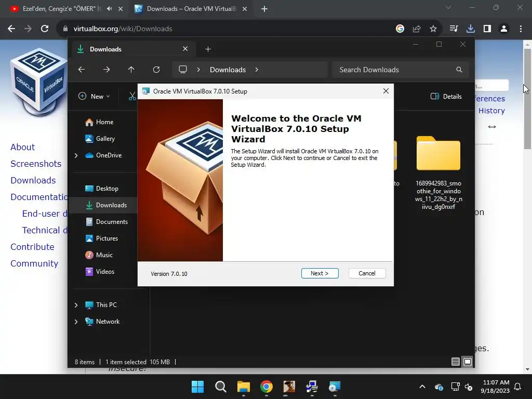Refresh the Downloads folder in File Explorer
The width and height of the screenshot is (532, 399).
click(156, 70)
